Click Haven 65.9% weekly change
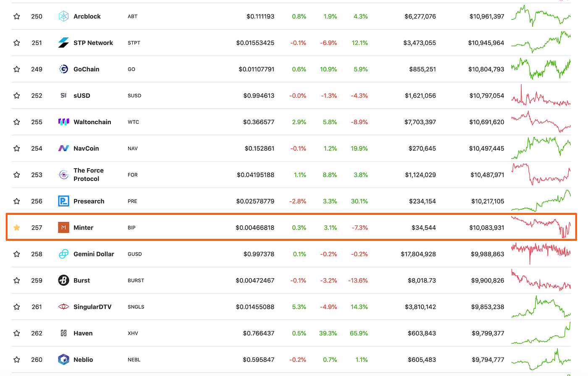 359,334
